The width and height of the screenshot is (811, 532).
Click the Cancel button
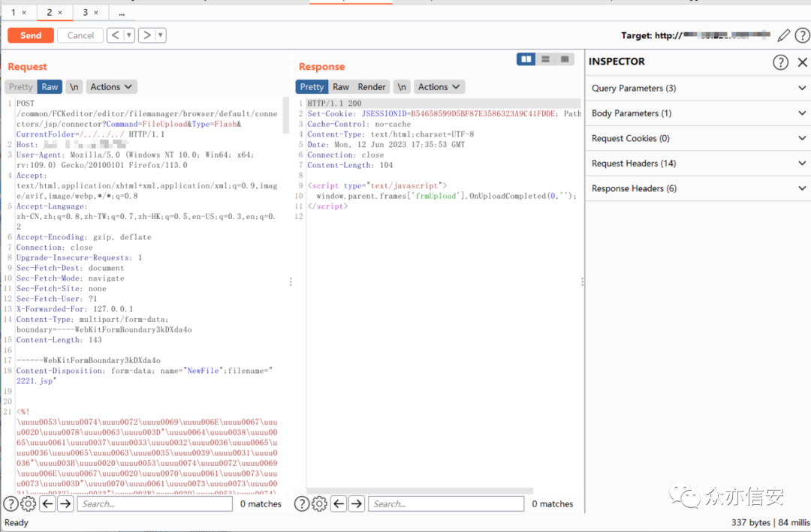(x=80, y=35)
